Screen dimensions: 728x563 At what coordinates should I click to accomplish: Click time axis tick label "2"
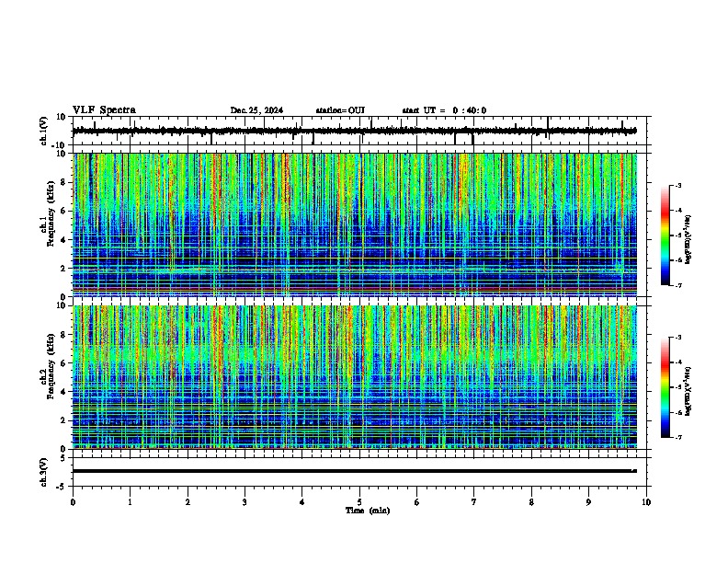(x=188, y=502)
